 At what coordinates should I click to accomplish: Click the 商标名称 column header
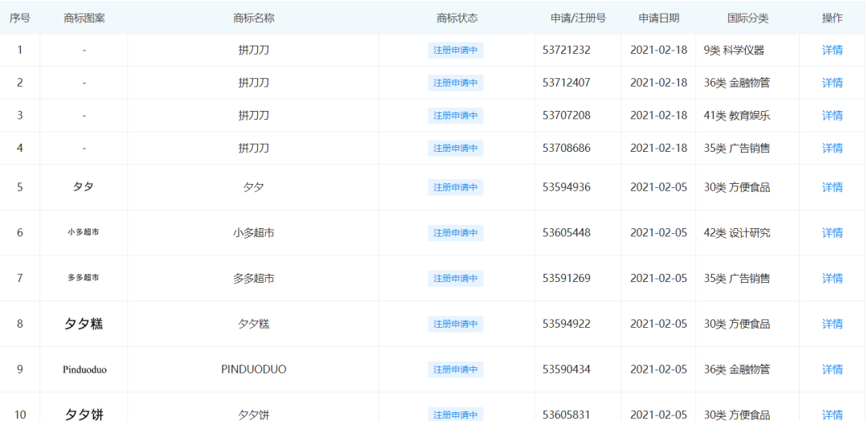[x=253, y=18]
